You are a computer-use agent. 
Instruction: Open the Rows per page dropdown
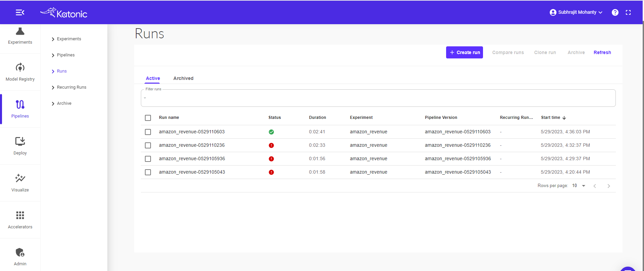[x=579, y=186]
